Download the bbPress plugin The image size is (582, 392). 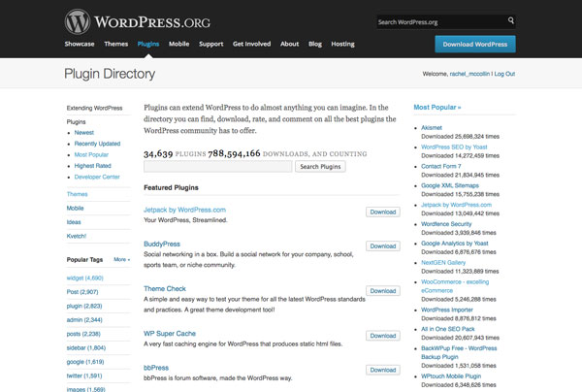click(383, 370)
